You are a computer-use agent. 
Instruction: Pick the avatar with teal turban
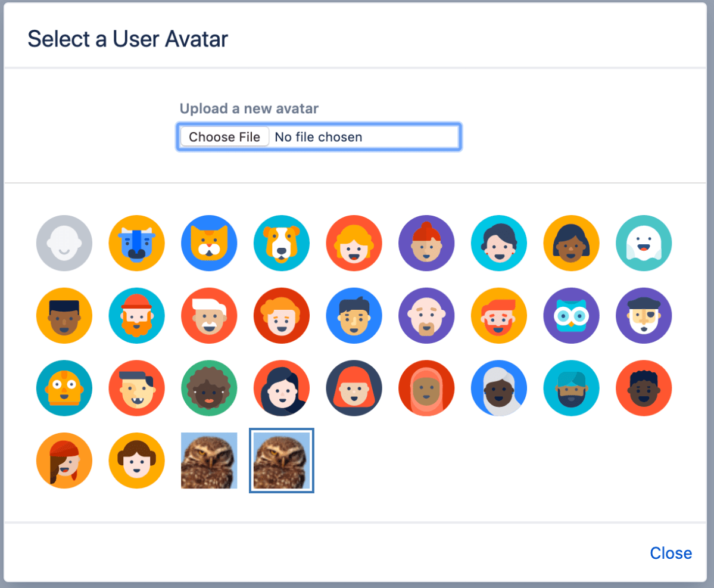pyautogui.click(x=571, y=388)
